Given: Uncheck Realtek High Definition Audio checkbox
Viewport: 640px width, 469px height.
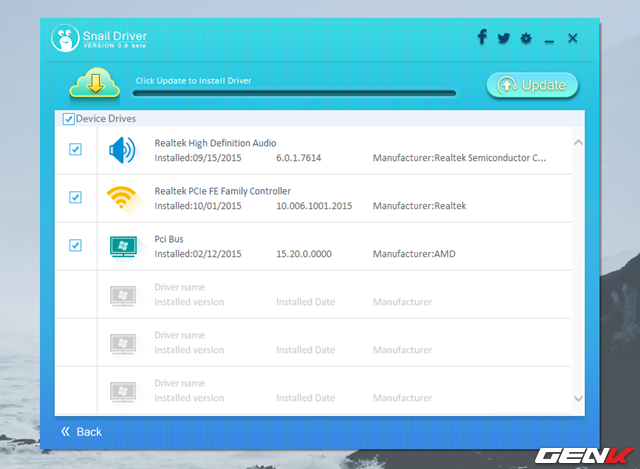Looking at the screenshot, I should click(x=75, y=149).
